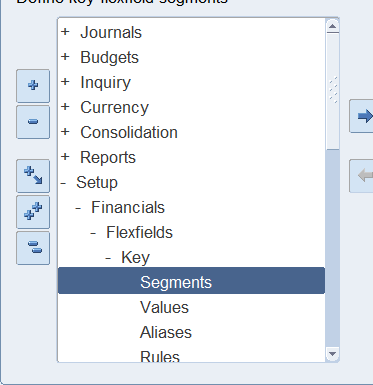
Task: Expand the Budgets menu node
Action: click(65, 57)
